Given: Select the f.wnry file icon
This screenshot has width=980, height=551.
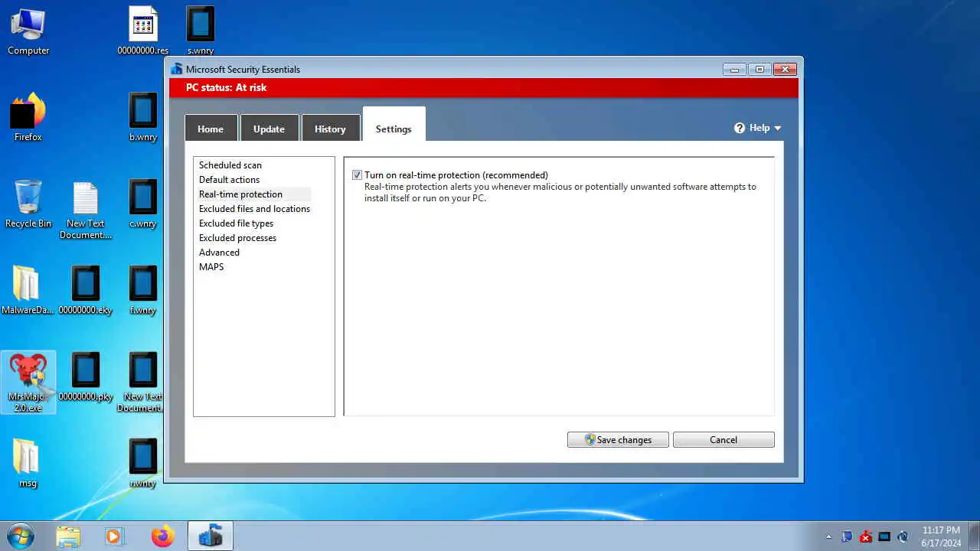Looking at the screenshot, I should (143, 291).
